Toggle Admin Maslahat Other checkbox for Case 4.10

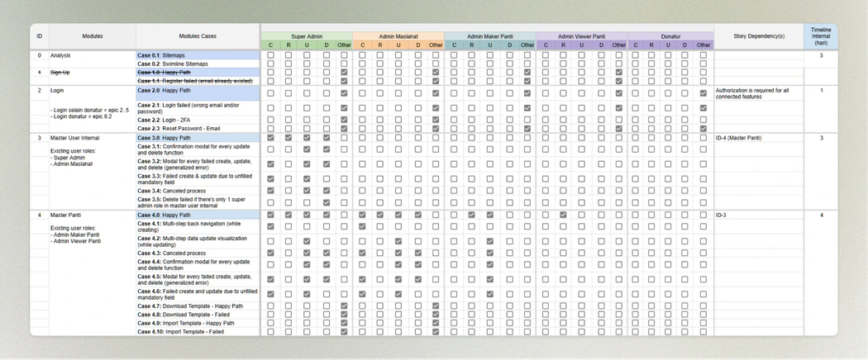[x=436, y=332]
